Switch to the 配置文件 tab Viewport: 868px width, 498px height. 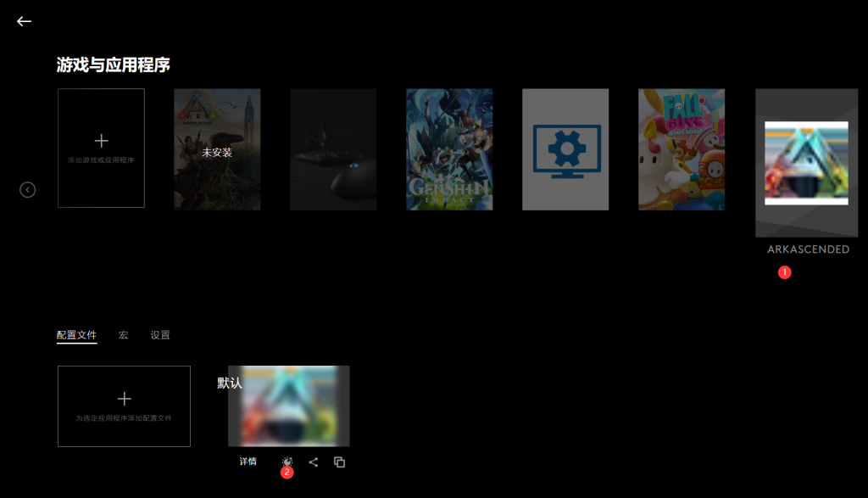point(76,335)
